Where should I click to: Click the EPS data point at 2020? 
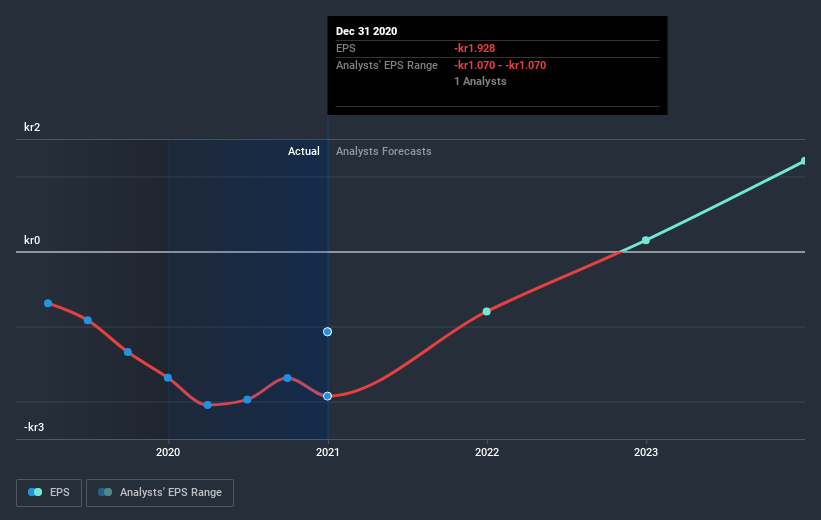[168, 378]
